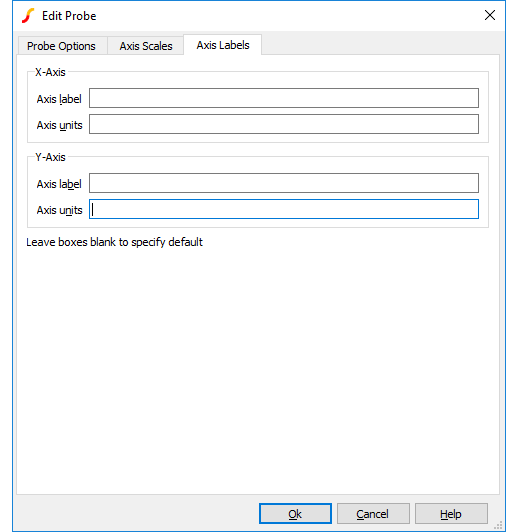Click the X-Axis 'Axis units' caption
Image resolution: width=512 pixels, height=532 pixels.
click(x=59, y=125)
